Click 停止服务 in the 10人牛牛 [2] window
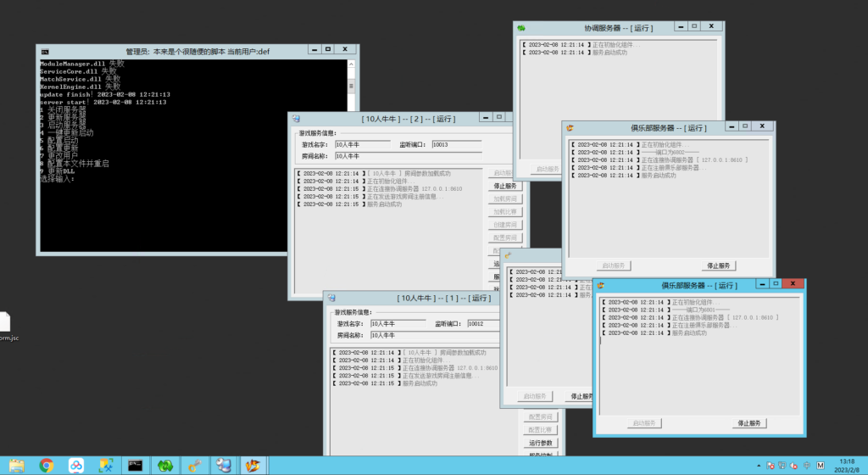Viewport: 868px width, 475px height. tap(504, 186)
